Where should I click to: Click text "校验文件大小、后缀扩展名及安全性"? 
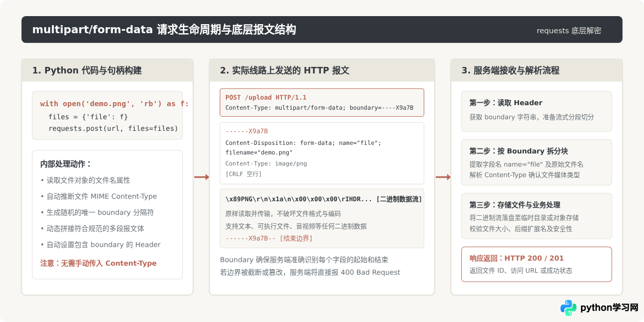521,229
